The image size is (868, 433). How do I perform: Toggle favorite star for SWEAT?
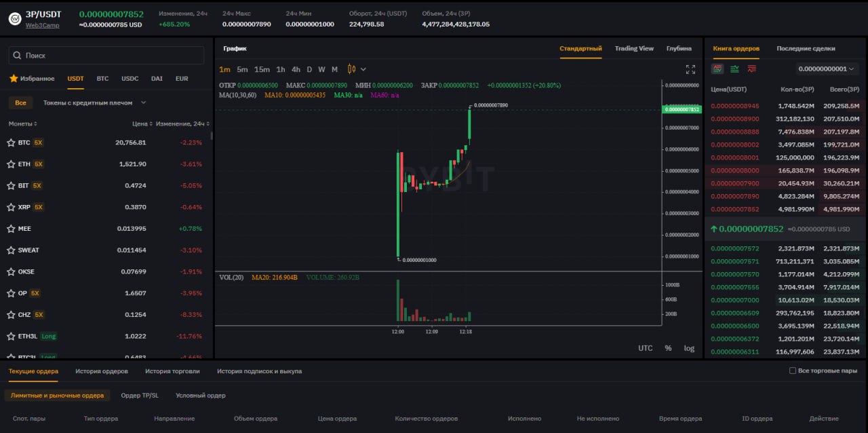pos(11,250)
